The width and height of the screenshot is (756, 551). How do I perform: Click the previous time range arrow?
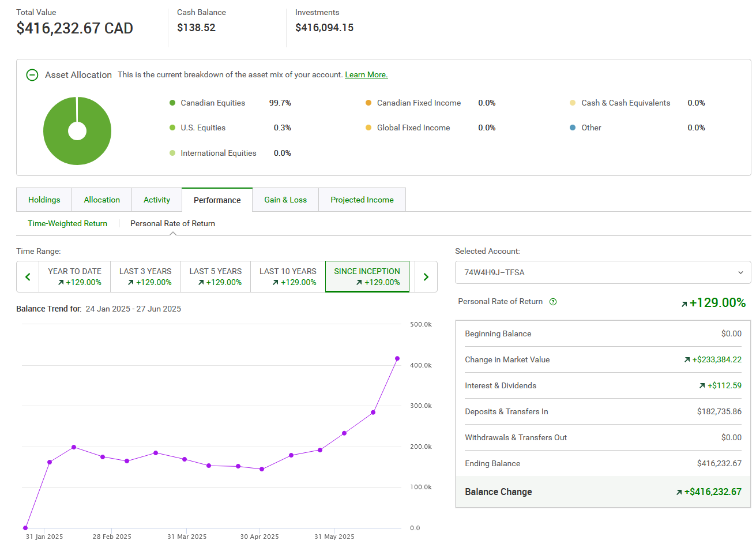coord(28,277)
